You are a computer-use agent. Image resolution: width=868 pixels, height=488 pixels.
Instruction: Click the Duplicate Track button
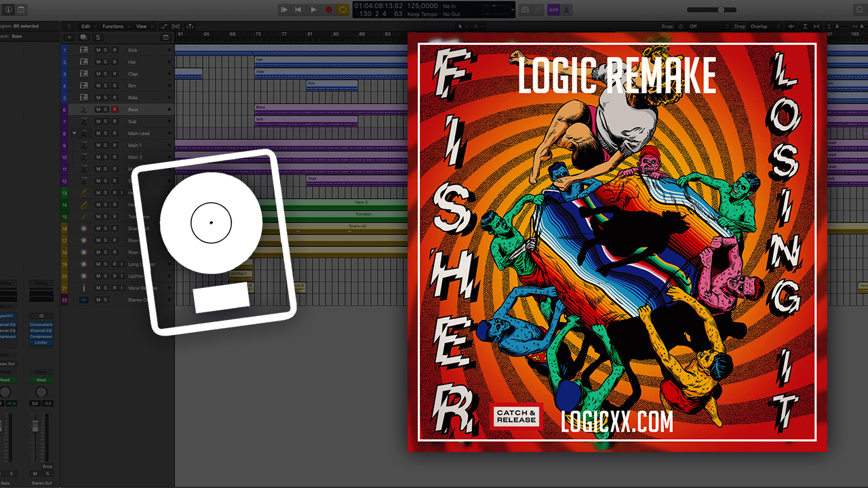tap(83, 37)
